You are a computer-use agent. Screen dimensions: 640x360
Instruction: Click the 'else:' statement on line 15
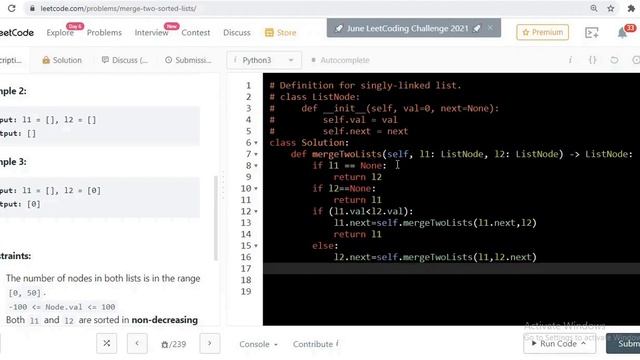(x=325, y=246)
